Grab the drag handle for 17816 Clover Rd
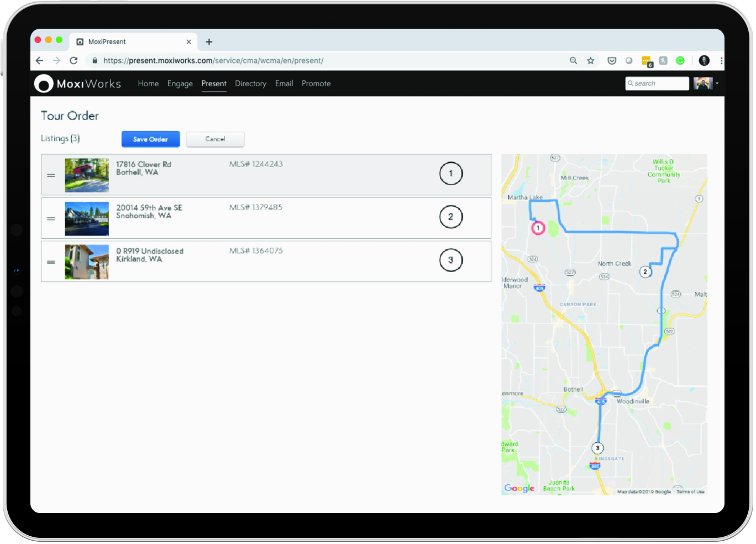The height and width of the screenshot is (544, 756). click(x=51, y=175)
